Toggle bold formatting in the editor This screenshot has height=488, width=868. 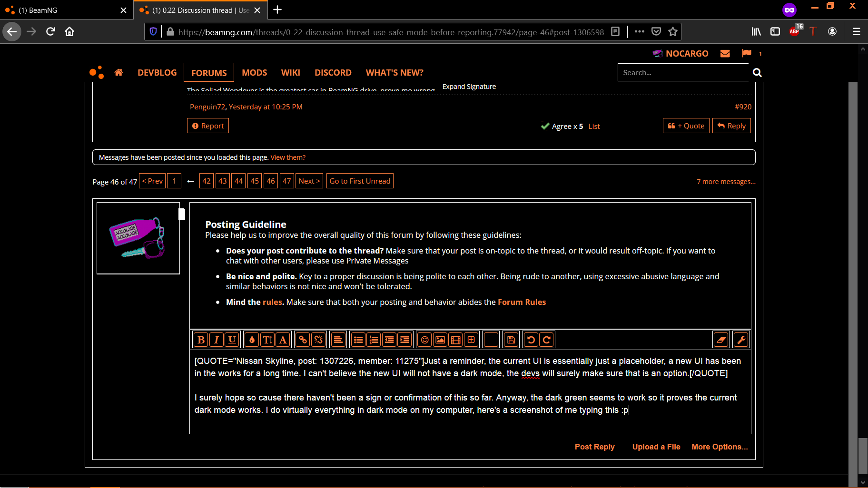201,340
